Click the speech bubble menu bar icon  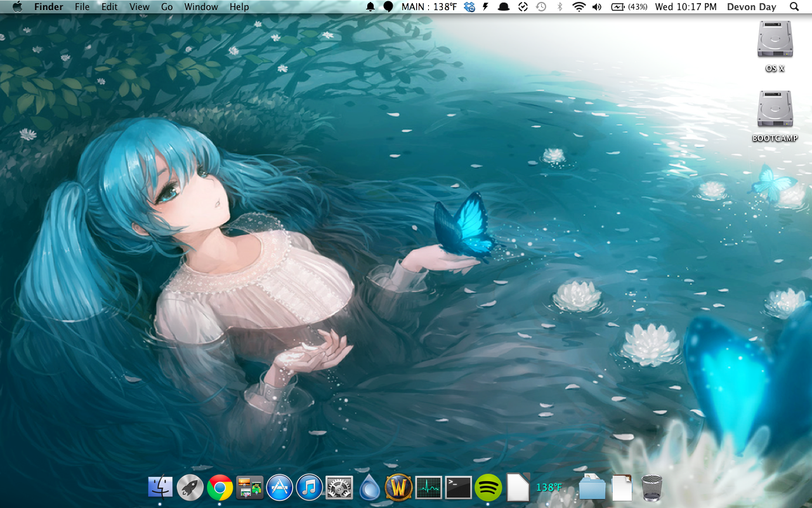388,7
